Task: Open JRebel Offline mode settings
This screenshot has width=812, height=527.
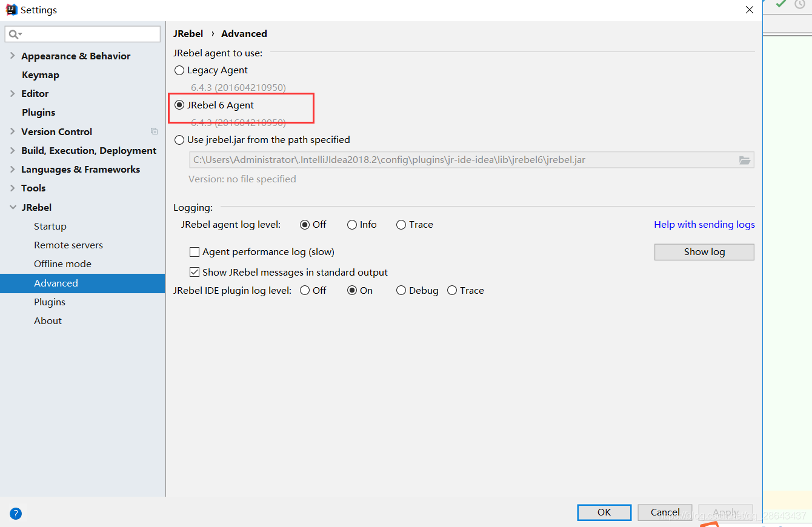Action: [x=63, y=263]
